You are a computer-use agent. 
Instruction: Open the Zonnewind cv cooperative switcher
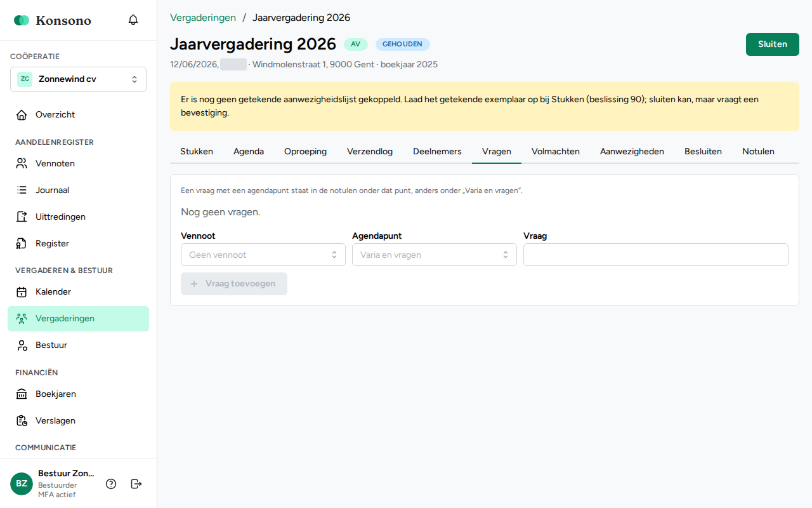78,79
